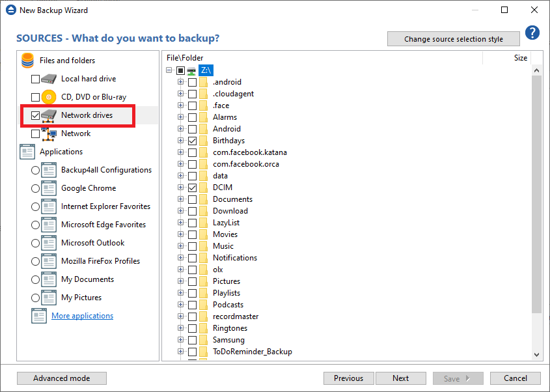Select the Google Chrome radio button
Screen dimensions: 550x392
pyautogui.click(x=35, y=188)
